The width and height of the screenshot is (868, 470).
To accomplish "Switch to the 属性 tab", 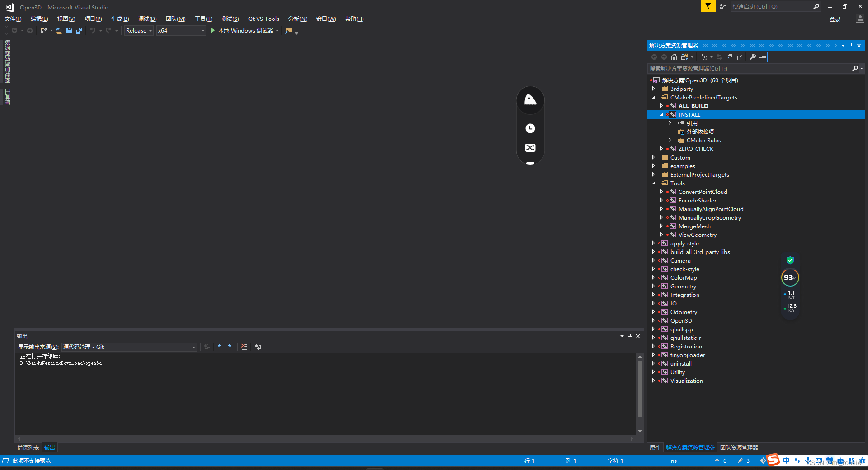I will (x=655, y=448).
